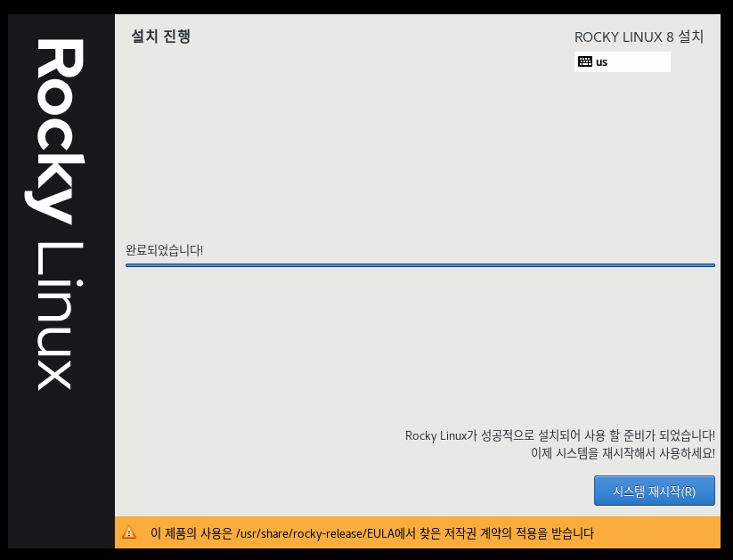Click the ROCKY LINUX 8 설치 title
733x560 pixels.
639,37
